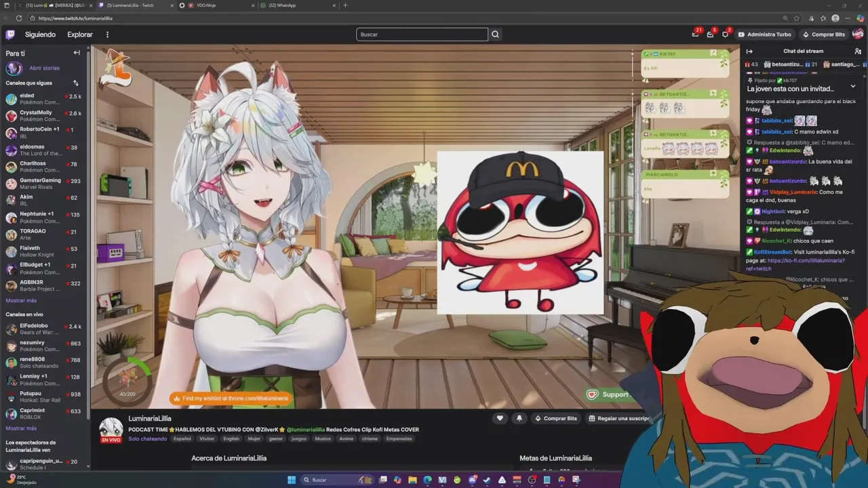Click the Anime stream tag
Image resolution: width=868 pixels, height=488 pixels.
(x=346, y=439)
